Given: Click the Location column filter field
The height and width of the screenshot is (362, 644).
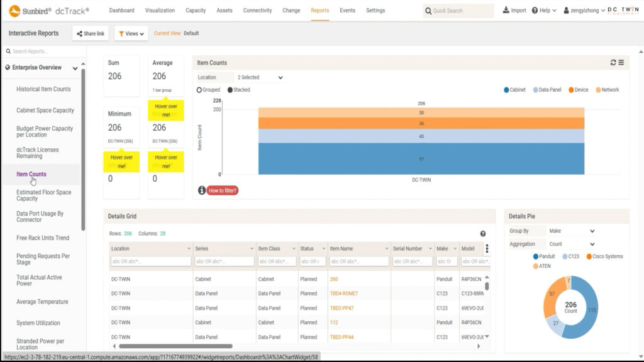Looking at the screenshot, I should pyautogui.click(x=150, y=261).
